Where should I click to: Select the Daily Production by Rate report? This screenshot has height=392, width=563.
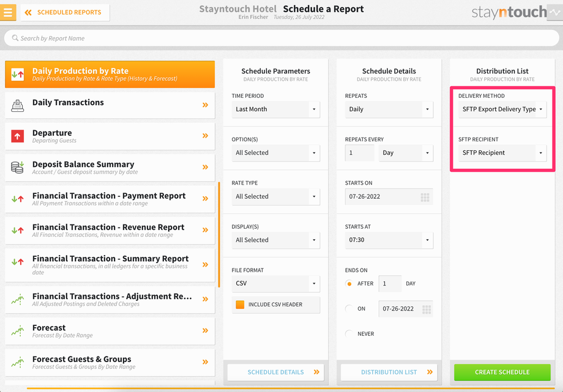click(110, 75)
